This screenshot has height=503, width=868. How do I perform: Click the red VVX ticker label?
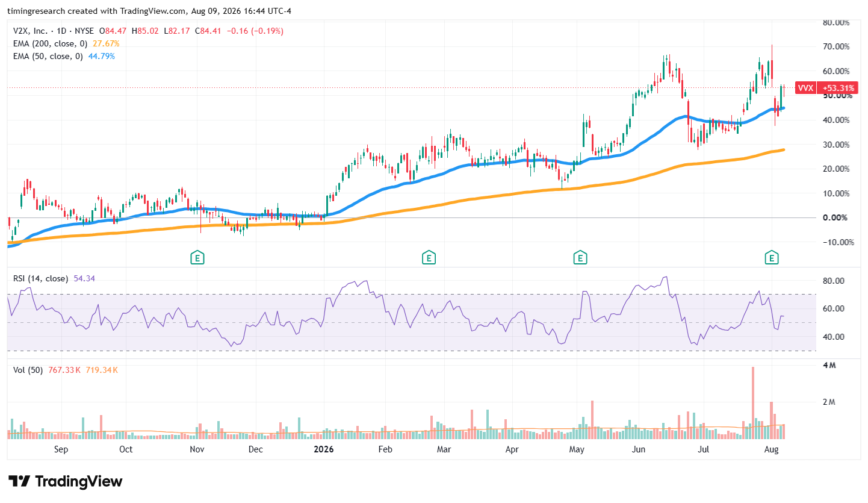pos(805,88)
